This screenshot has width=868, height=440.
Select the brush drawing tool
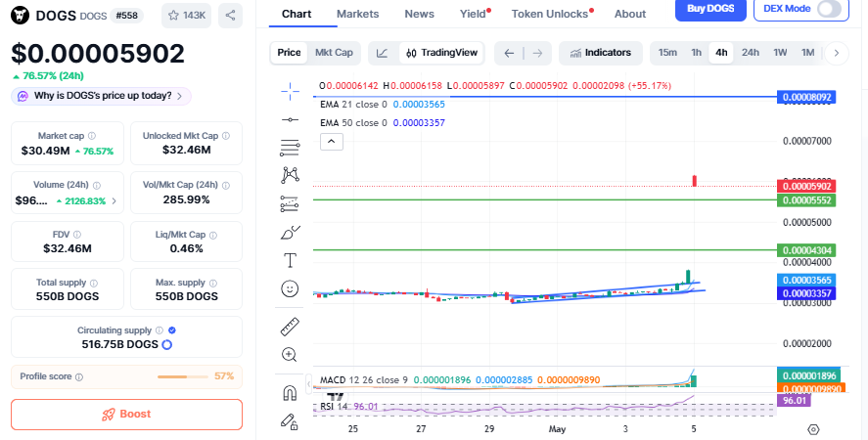click(290, 233)
